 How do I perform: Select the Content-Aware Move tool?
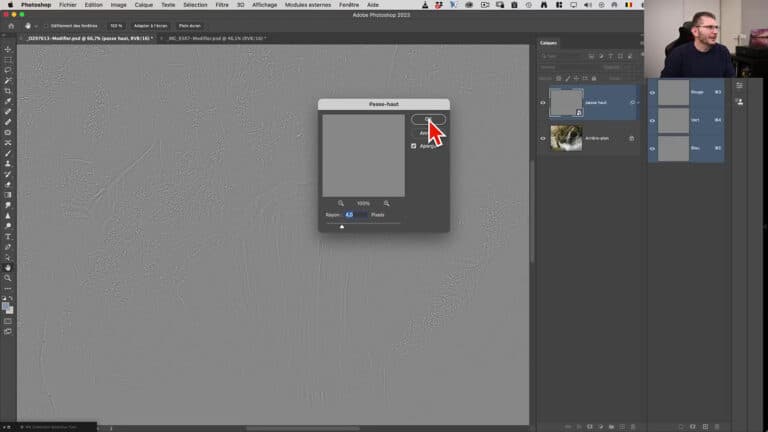click(x=8, y=143)
